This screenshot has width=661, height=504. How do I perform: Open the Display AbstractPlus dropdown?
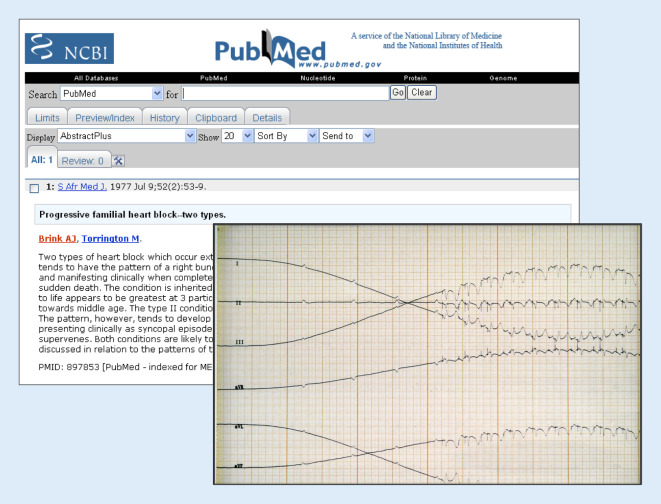pyautogui.click(x=126, y=136)
